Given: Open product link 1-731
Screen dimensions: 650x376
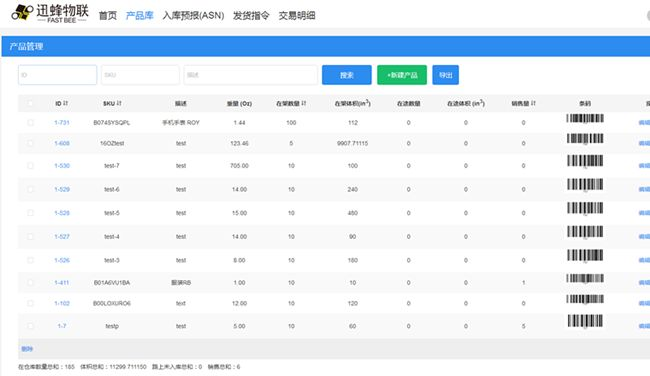Looking at the screenshot, I should [x=62, y=123].
